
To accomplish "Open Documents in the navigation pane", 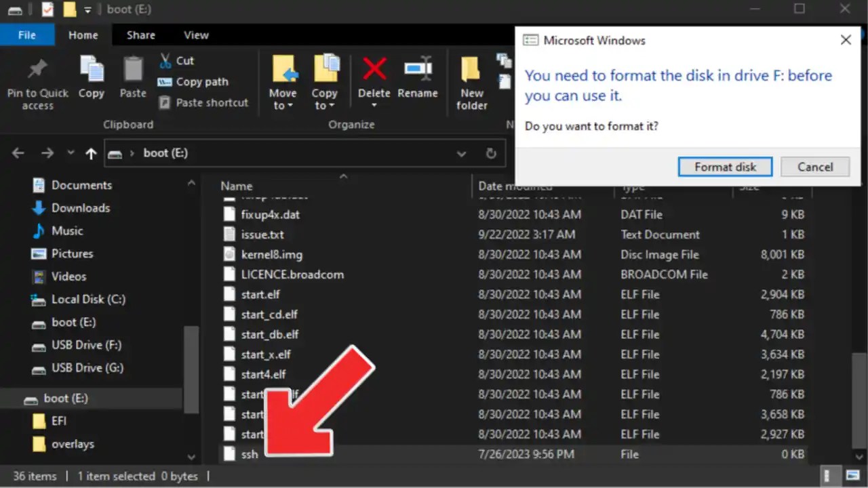I will pyautogui.click(x=81, y=185).
